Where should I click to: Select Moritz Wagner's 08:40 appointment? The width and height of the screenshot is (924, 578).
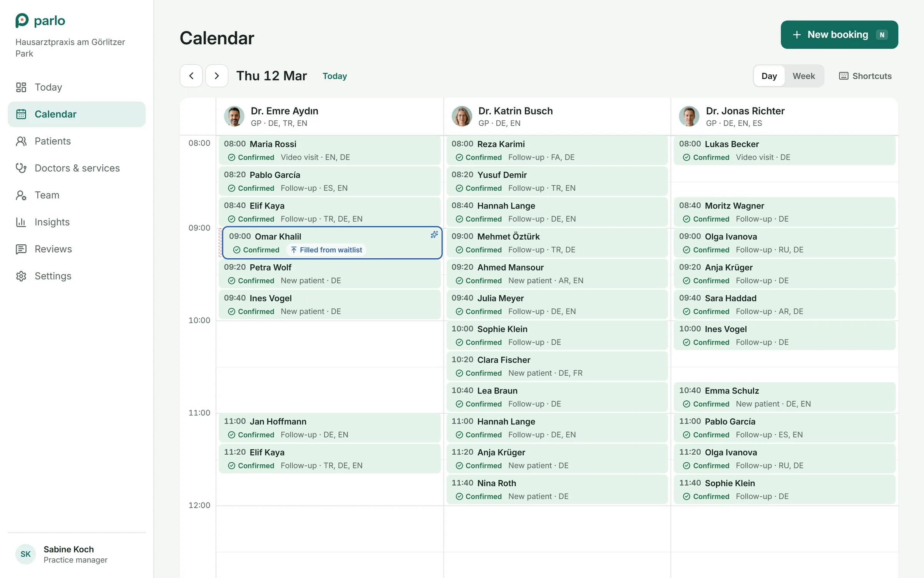pos(785,212)
